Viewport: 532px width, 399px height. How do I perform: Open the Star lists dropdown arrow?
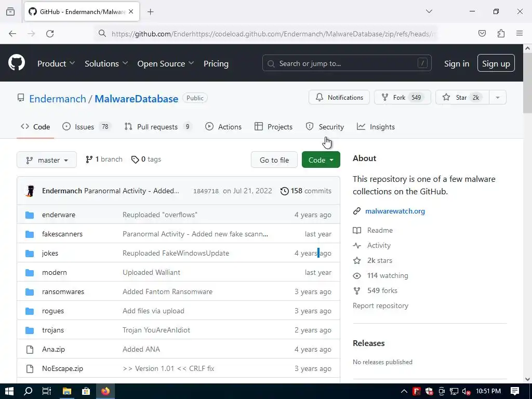[x=498, y=97]
